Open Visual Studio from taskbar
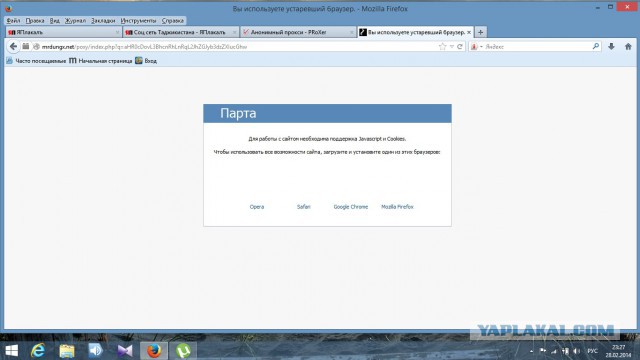 click(125, 351)
